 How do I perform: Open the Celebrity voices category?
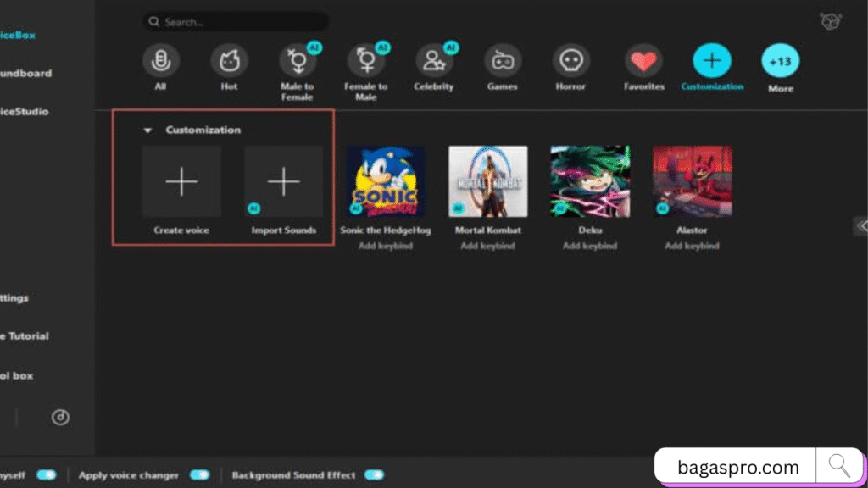[434, 61]
